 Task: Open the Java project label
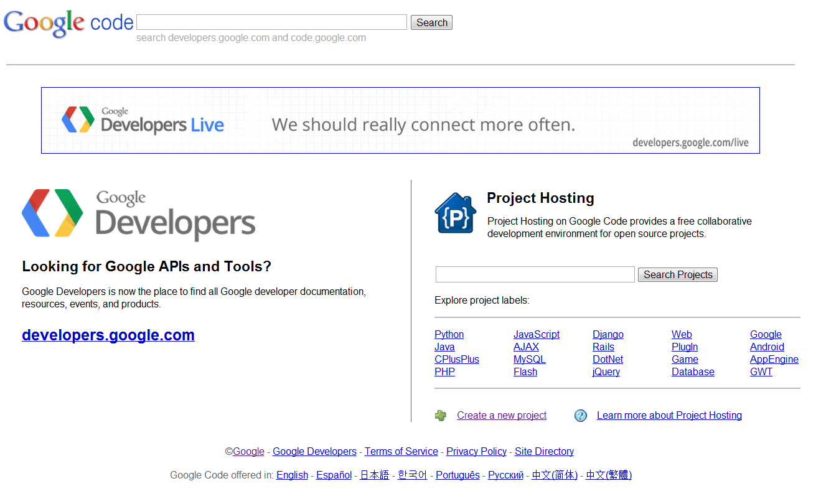coord(444,347)
